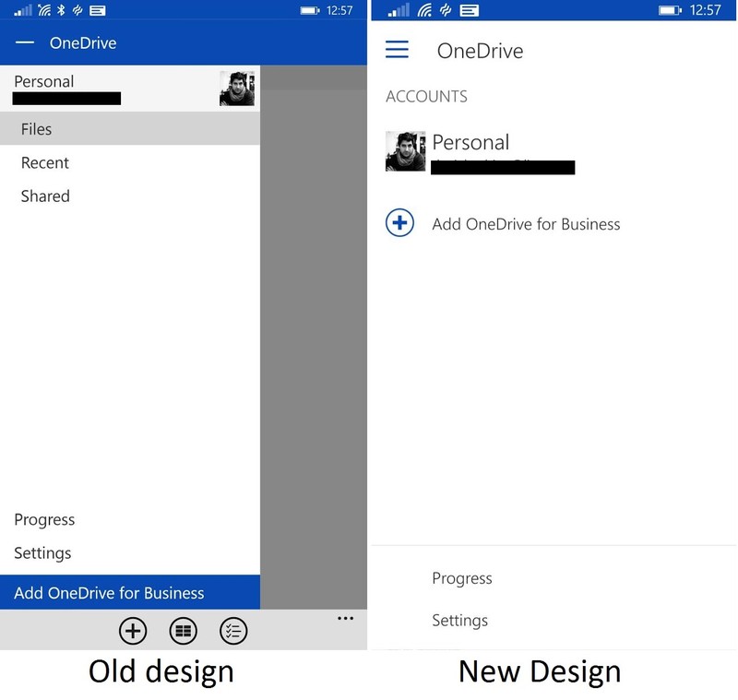Viewport: 738px width, 700px height.
Task: Tap message notification icon in left status bar
Action: coord(98,10)
